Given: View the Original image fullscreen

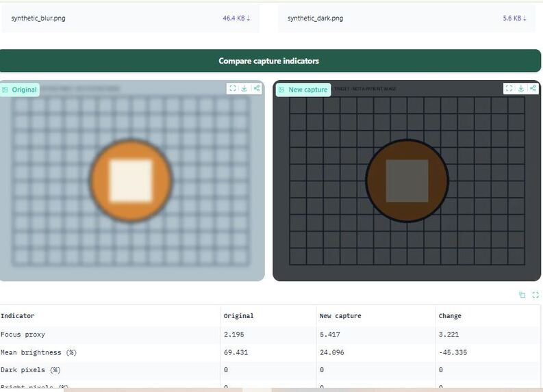Looking at the screenshot, I should 233,88.
